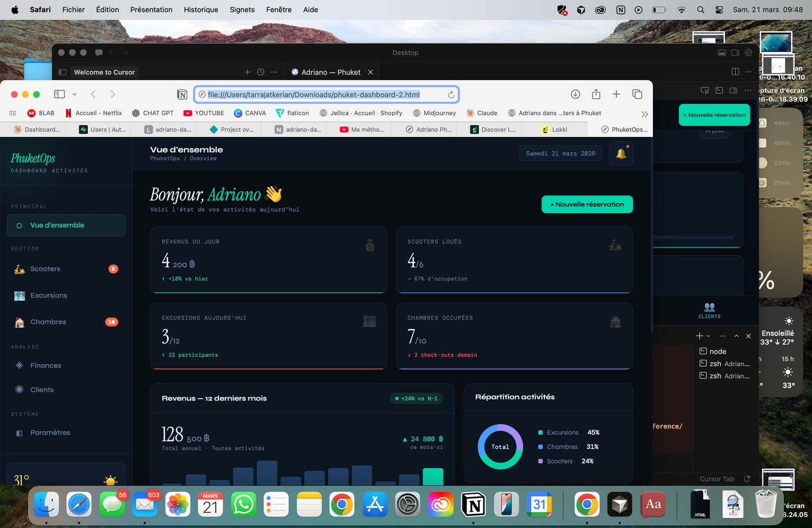Open the CANVA bookmark
This screenshot has width=812, height=528.
tap(250, 113)
